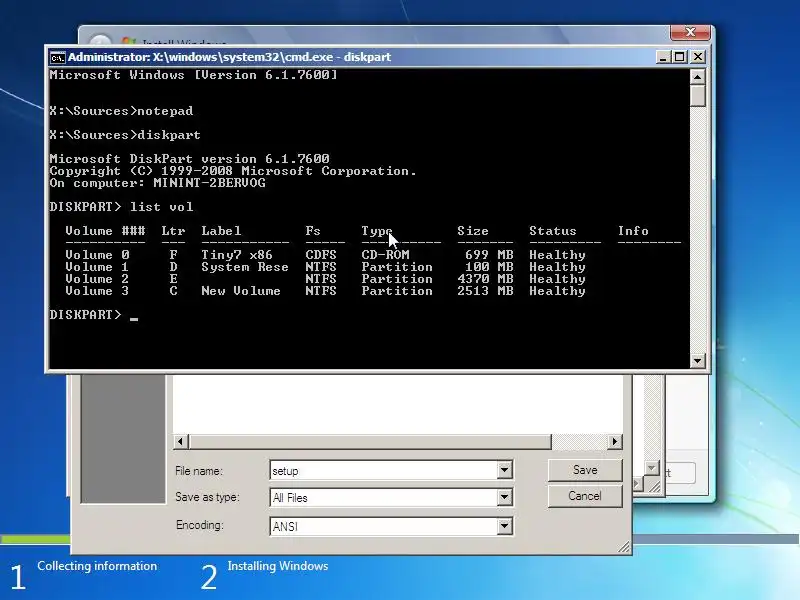Click the 'Tiny7 x86' label text
The image size is (800, 600).
coord(237,255)
